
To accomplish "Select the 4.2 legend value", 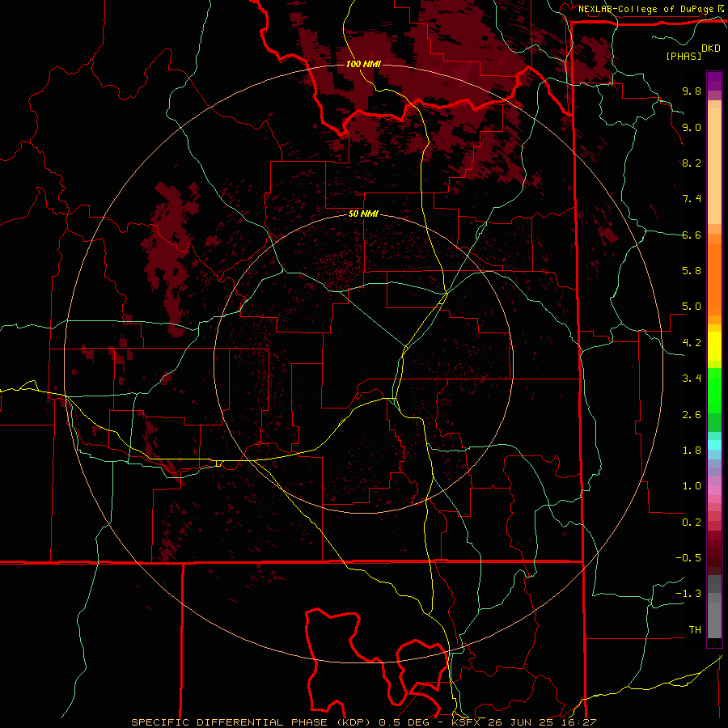I will pyautogui.click(x=692, y=343).
